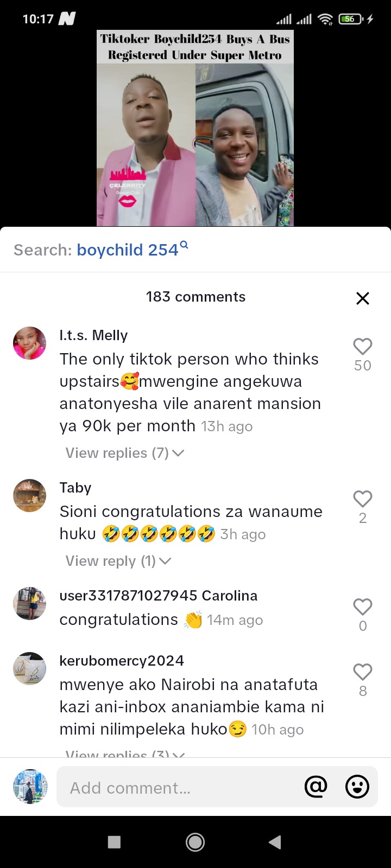
Task: Expand View replies (3) under kerubomercy2024
Action: (x=125, y=754)
